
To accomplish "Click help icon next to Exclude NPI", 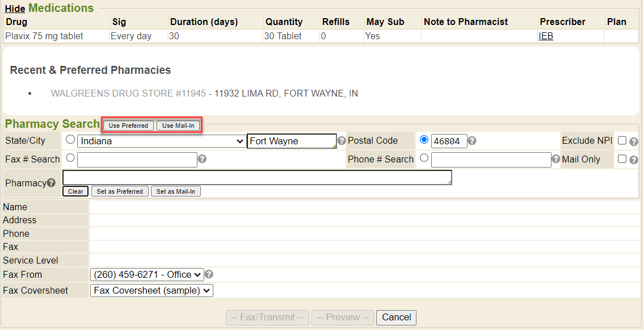I will [634, 141].
